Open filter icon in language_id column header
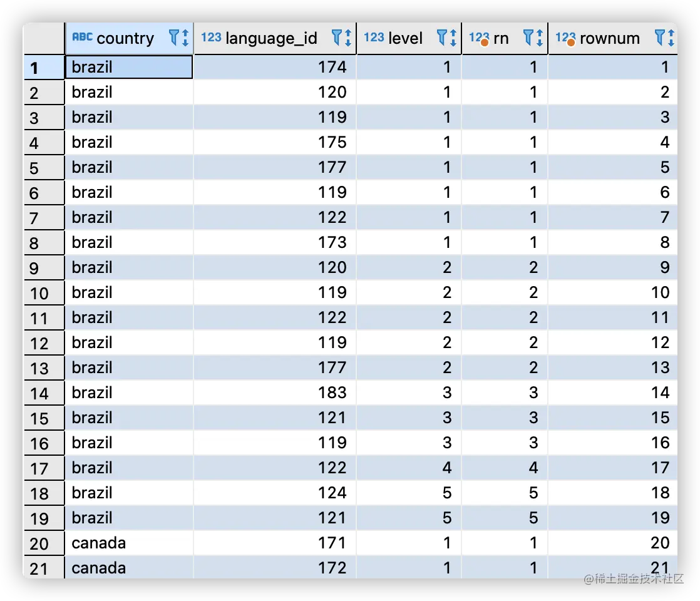Screen dimensions: 700x601 337,38
